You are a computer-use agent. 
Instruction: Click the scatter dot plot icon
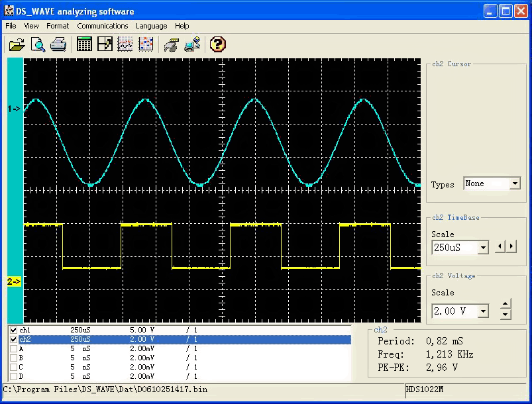[x=145, y=44]
